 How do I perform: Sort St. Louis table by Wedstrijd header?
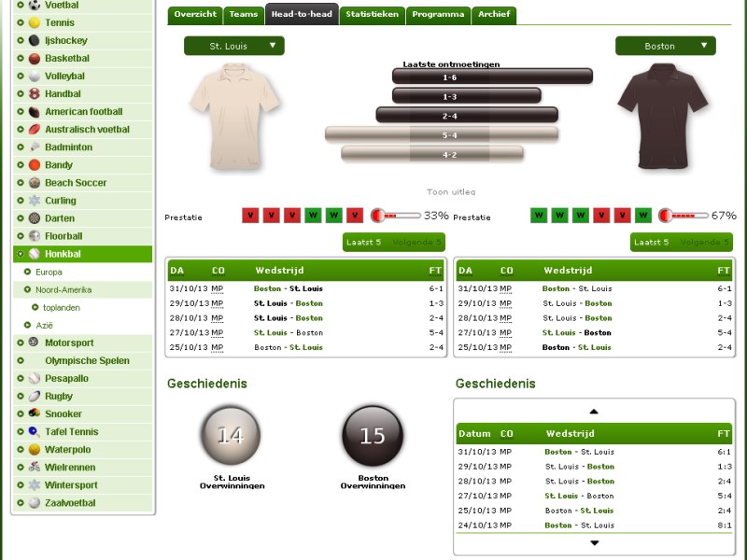279,271
